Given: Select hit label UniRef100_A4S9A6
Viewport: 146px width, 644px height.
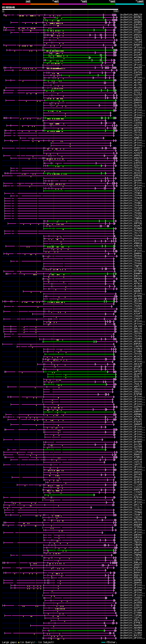Looking at the screenshot, I should pos(131,58).
